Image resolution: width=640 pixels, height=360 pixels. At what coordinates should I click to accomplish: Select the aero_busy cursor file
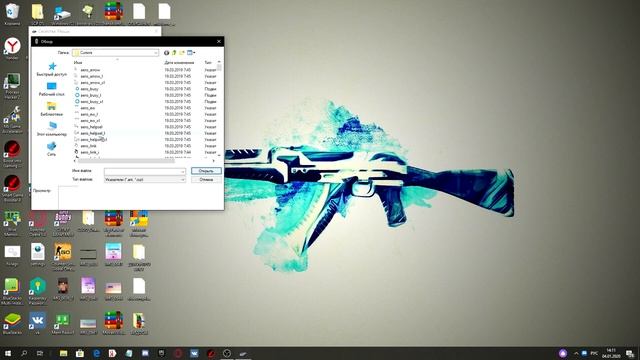(89, 89)
